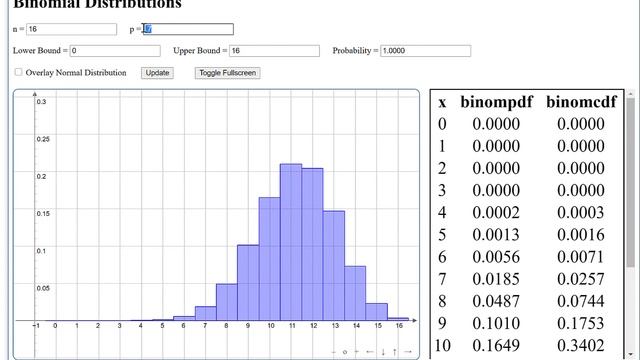Click the histogram bar for x = 12
The height and width of the screenshot is (360, 640).
pyautogui.click(x=312, y=244)
